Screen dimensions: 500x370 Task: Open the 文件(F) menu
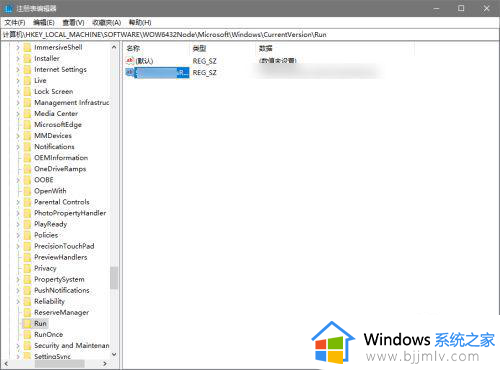[x=15, y=23]
